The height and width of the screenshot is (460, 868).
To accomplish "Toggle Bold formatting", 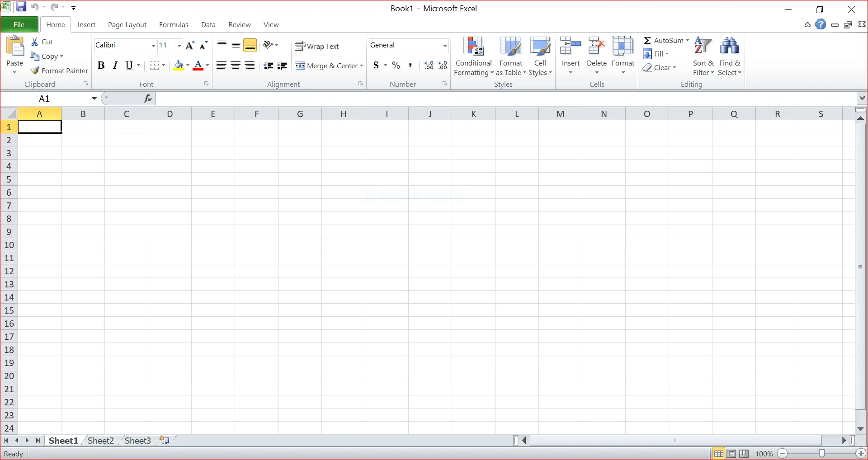I will coord(101,66).
